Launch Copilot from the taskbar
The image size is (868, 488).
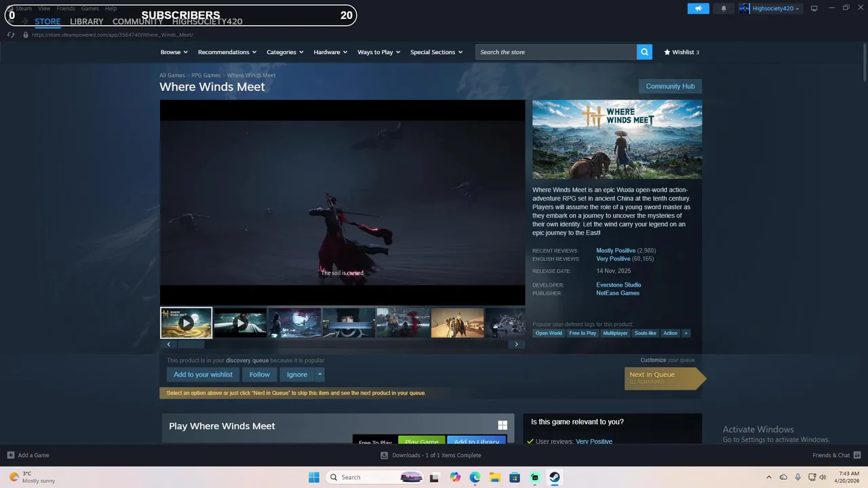(x=454, y=477)
